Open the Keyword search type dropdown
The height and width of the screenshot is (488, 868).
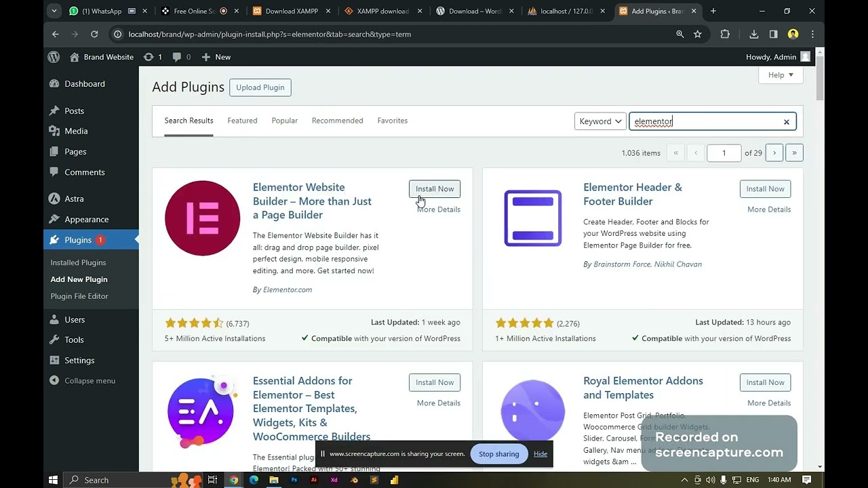point(600,121)
